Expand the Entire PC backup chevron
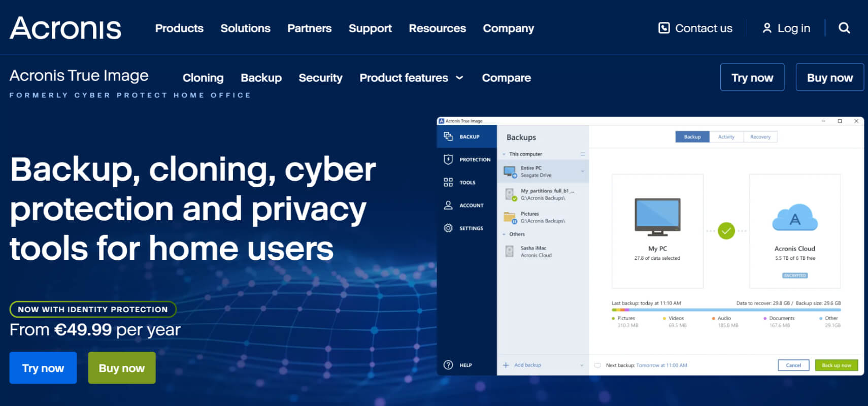This screenshot has width=868, height=406. click(582, 172)
